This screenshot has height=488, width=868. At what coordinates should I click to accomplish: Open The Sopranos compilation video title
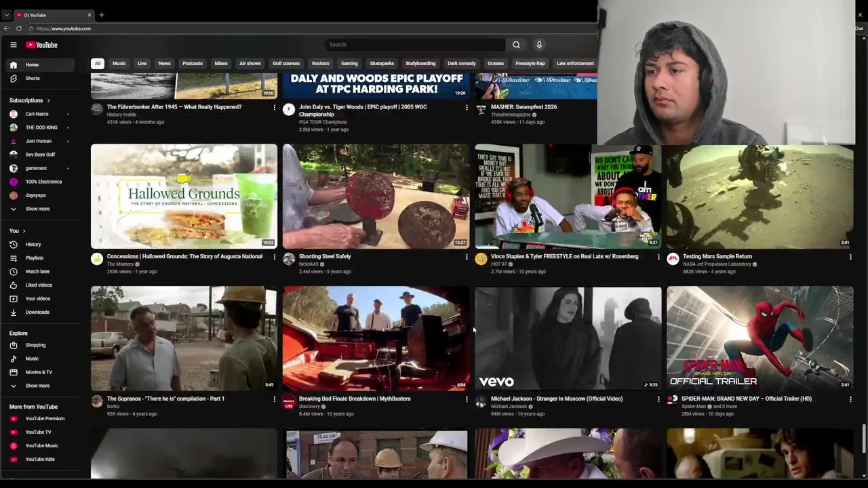coord(165,399)
